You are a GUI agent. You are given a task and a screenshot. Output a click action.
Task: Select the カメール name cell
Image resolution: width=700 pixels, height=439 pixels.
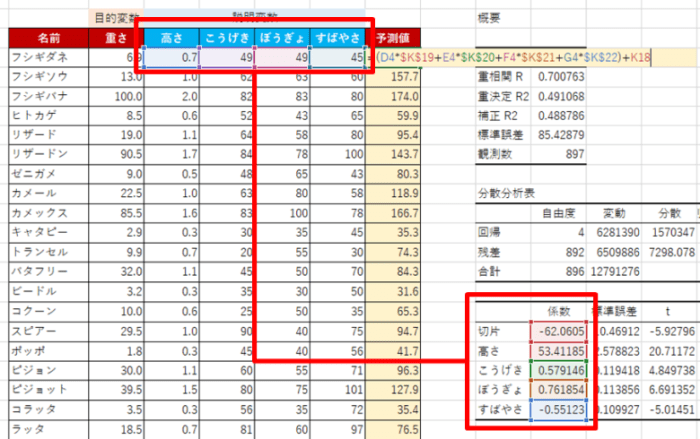click(x=49, y=193)
